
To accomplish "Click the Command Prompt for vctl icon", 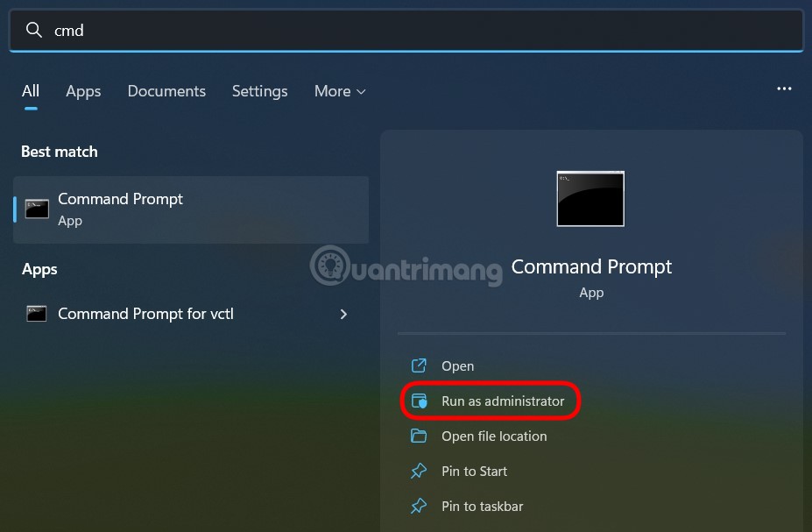I will pyautogui.click(x=36, y=314).
